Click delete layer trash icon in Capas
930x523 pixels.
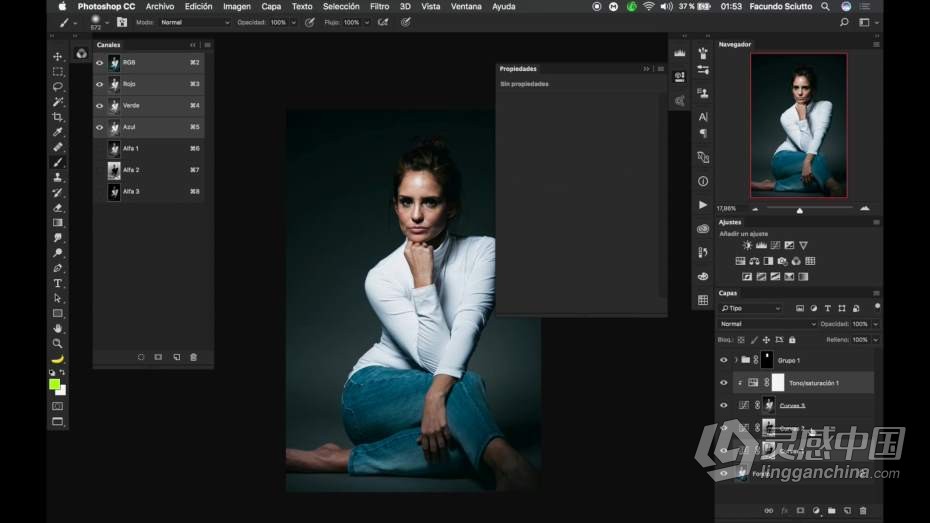(x=863, y=511)
